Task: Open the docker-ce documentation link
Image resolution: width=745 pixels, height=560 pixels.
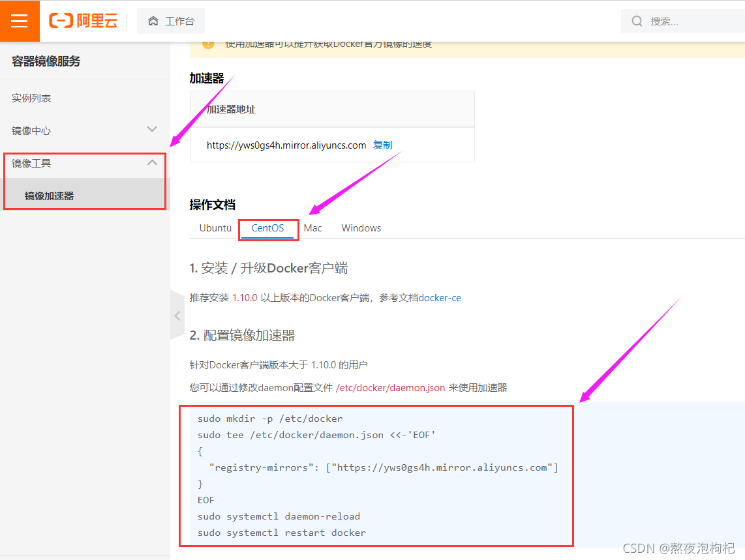Action: coord(440,298)
